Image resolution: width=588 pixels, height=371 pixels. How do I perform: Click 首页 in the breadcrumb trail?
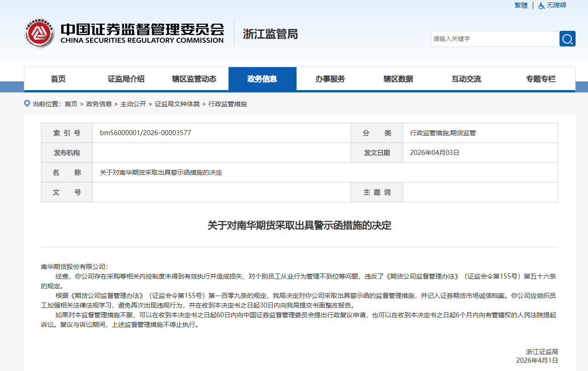click(71, 104)
